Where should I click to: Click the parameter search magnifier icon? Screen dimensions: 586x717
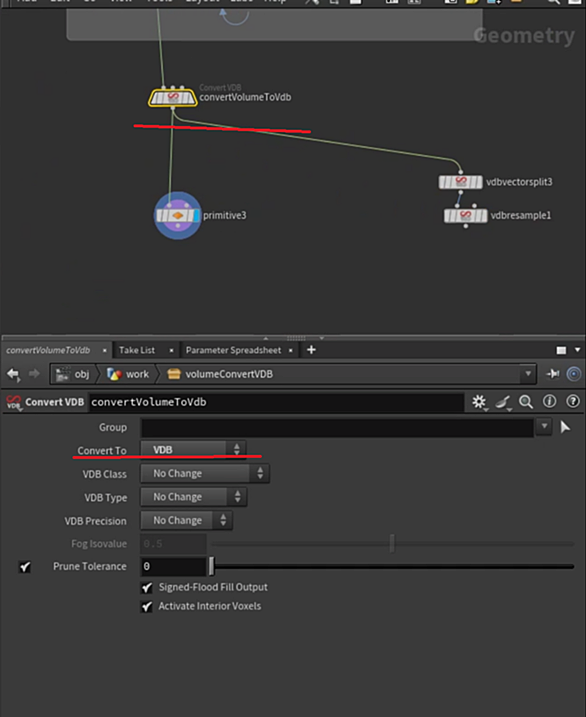point(526,401)
